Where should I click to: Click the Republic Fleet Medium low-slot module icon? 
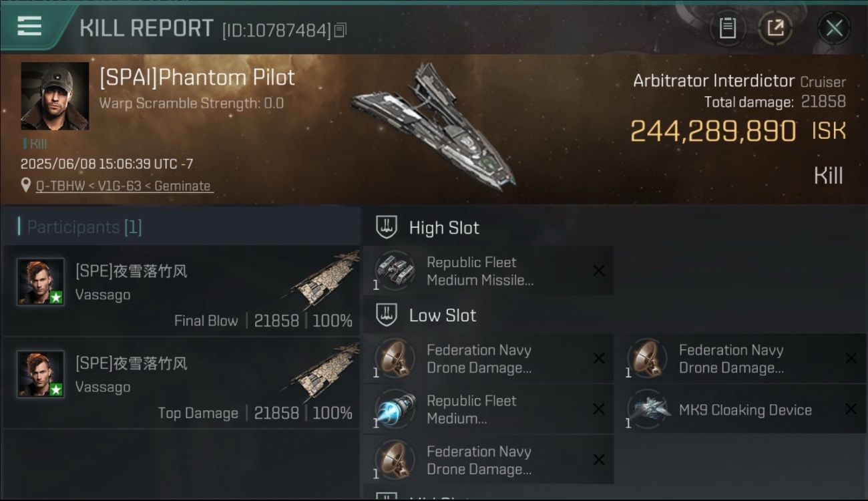395,409
